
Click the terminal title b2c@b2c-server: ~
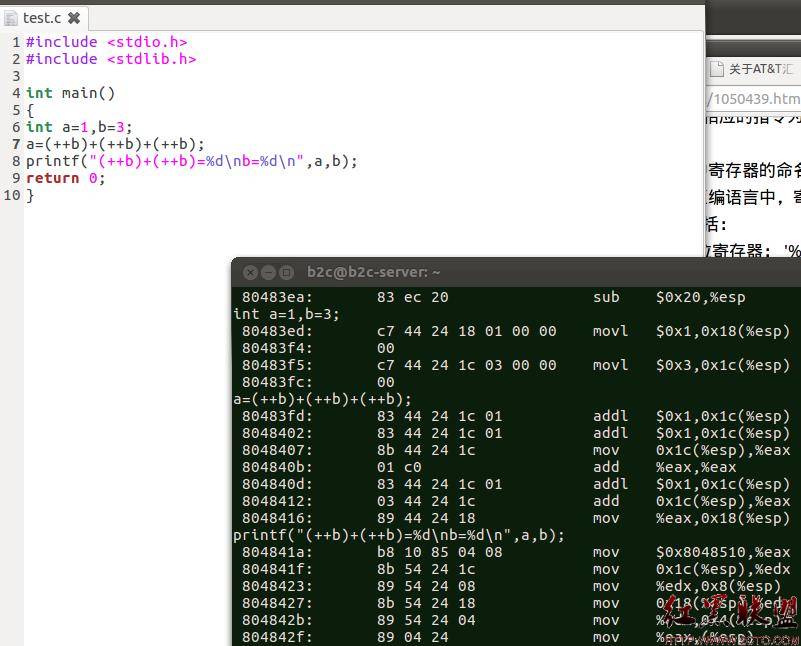click(x=373, y=272)
